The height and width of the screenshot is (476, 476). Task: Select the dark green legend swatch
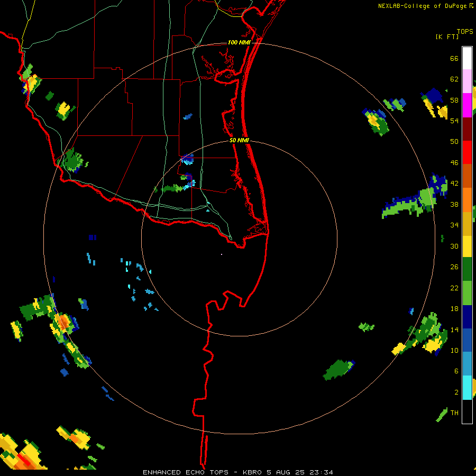467,269
